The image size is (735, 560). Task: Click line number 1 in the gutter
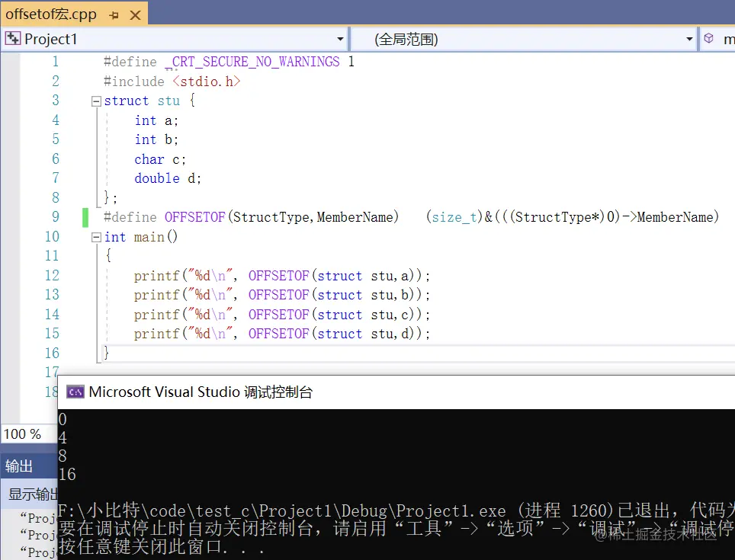click(x=56, y=62)
